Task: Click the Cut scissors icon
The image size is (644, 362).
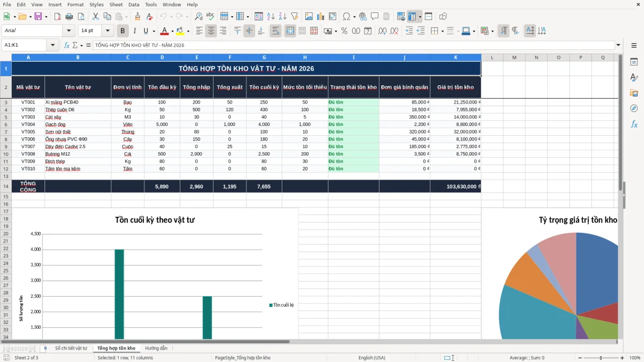Action: (x=96, y=17)
